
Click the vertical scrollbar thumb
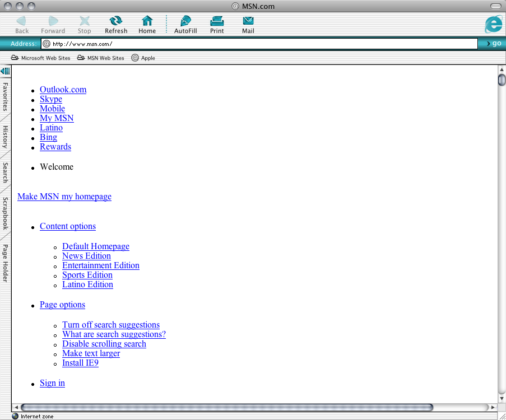[502, 80]
